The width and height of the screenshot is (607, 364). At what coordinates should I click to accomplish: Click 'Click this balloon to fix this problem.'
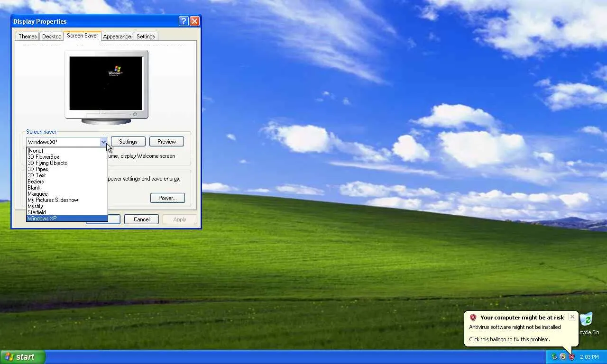[509, 339]
